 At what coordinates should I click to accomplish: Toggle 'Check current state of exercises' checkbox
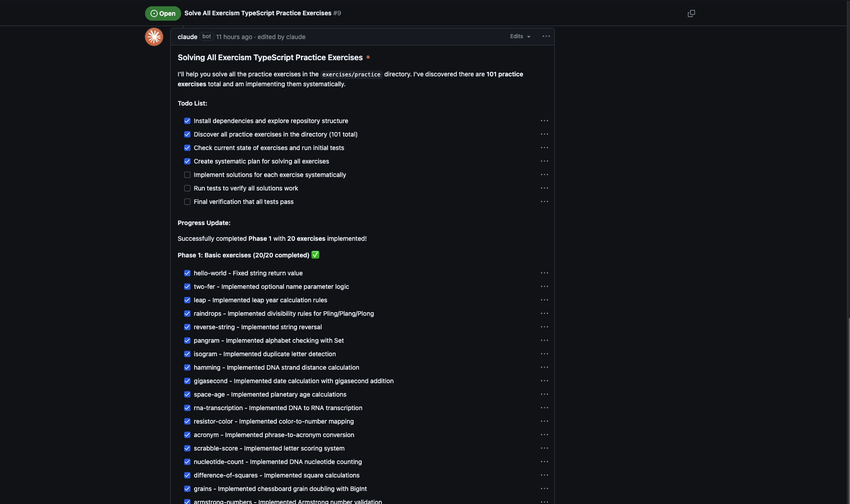(187, 148)
